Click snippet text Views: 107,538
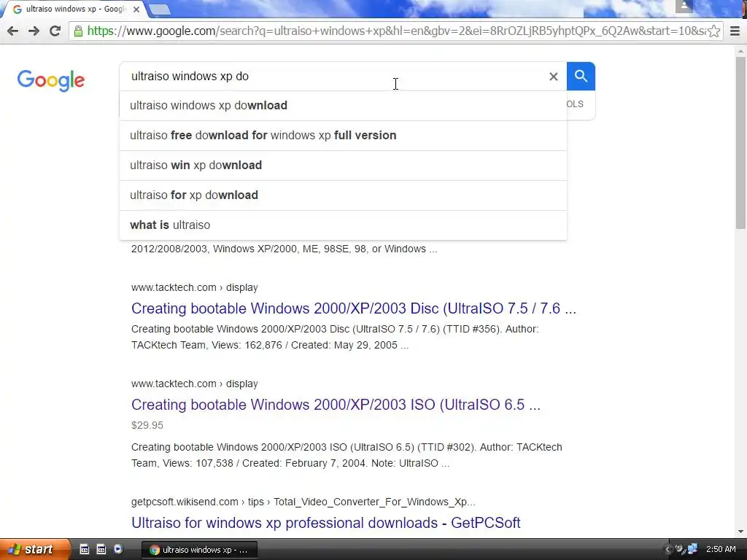The height and width of the screenshot is (560, 747). click(x=198, y=463)
